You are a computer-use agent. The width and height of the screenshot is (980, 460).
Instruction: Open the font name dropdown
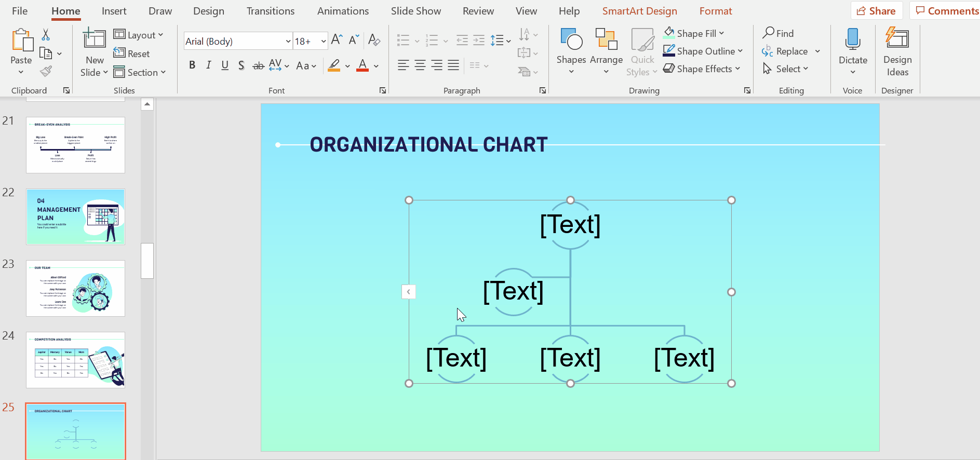pos(288,41)
